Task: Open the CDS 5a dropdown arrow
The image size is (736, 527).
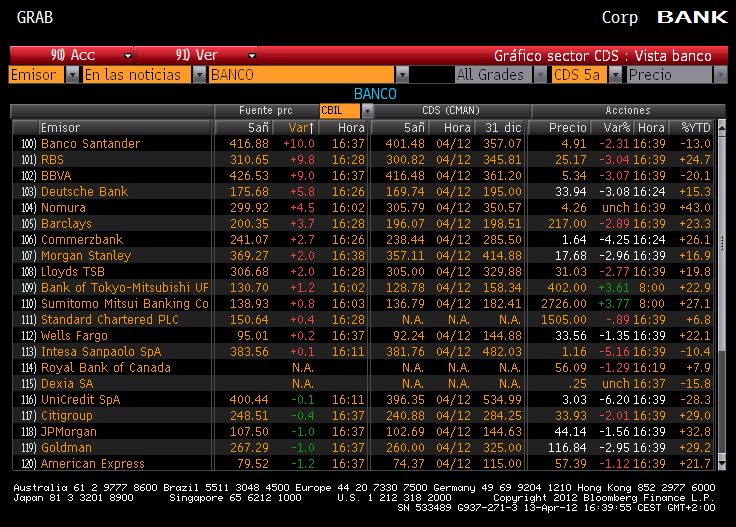Action: click(615, 75)
